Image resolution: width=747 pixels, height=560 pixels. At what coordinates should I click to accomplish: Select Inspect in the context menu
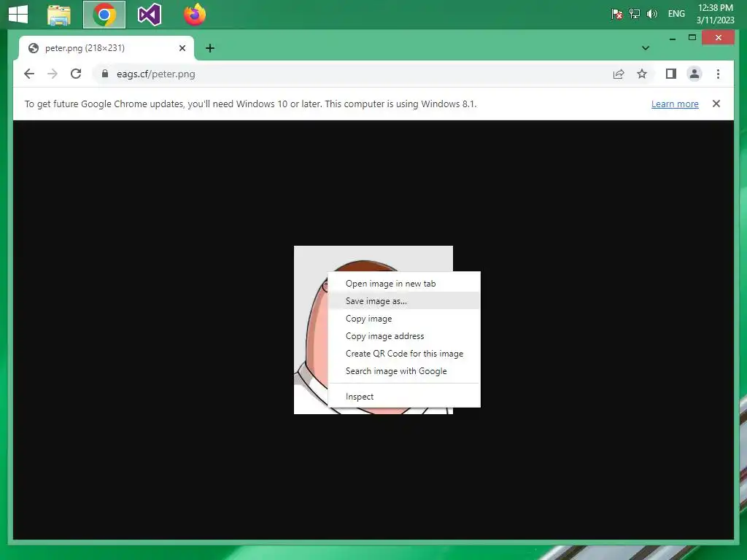pyautogui.click(x=404, y=397)
